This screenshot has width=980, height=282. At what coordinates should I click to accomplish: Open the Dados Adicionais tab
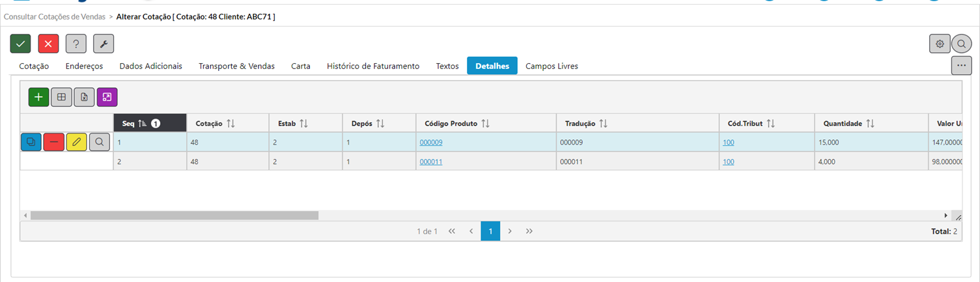[x=150, y=66]
